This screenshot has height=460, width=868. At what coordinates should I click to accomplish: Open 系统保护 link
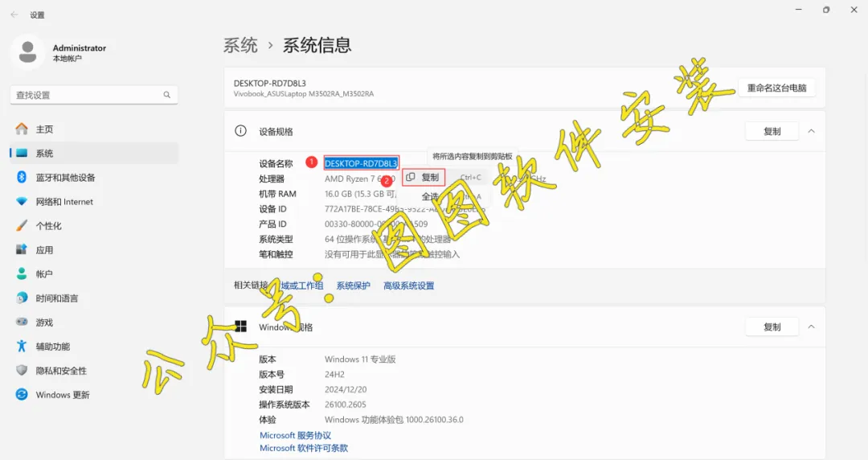click(x=353, y=285)
